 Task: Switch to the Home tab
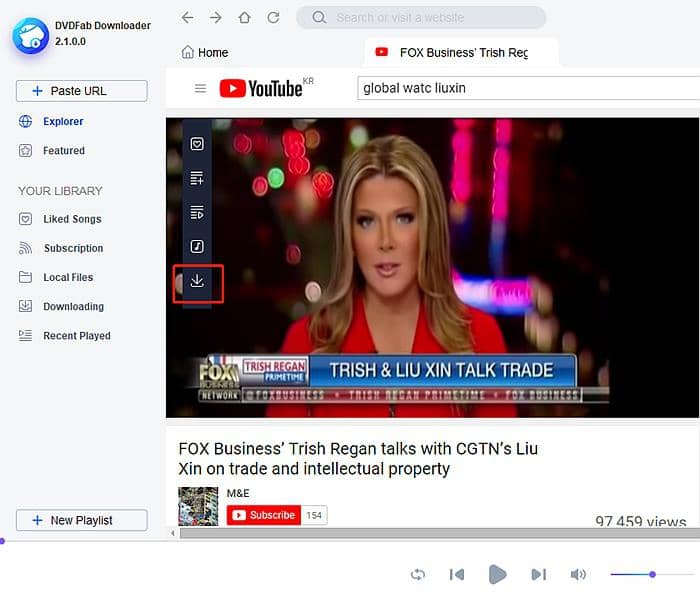[x=205, y=52]
